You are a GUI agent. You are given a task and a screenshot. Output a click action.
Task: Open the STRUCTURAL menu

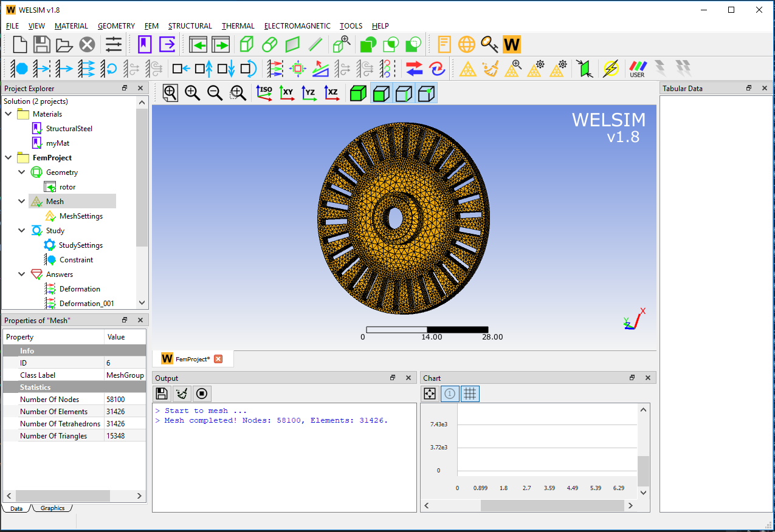pos(190,26)
